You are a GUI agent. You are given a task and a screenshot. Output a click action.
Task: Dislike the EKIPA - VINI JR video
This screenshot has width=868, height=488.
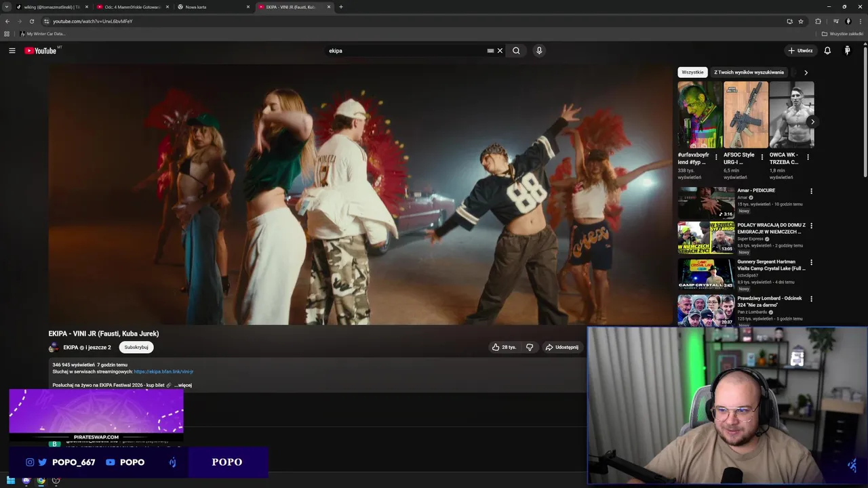(x=530, y=347)
